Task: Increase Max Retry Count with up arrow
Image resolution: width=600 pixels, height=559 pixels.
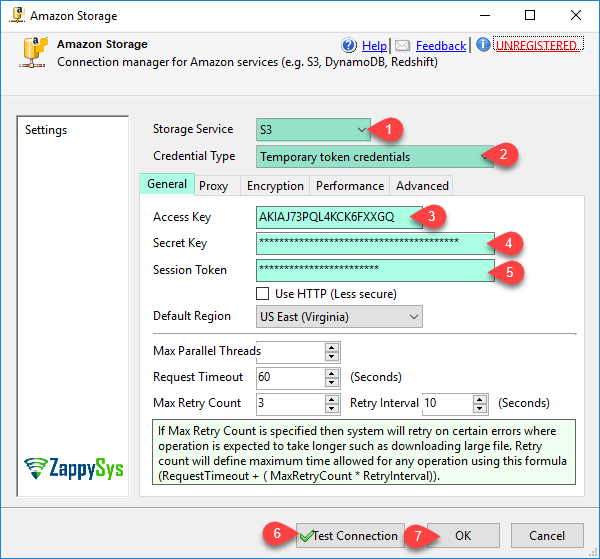Action: (332, 399)
